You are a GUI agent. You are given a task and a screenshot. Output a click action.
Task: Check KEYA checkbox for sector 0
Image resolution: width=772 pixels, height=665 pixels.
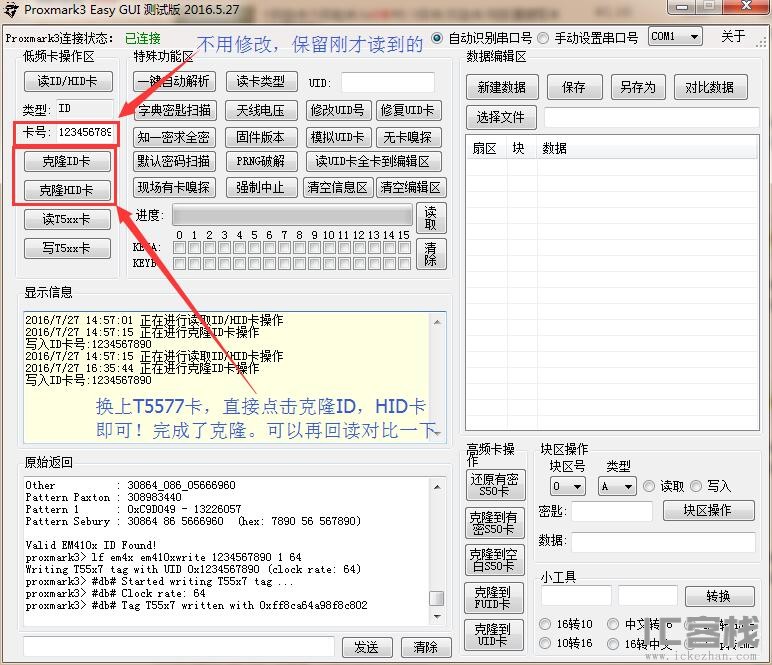[180, 248]
